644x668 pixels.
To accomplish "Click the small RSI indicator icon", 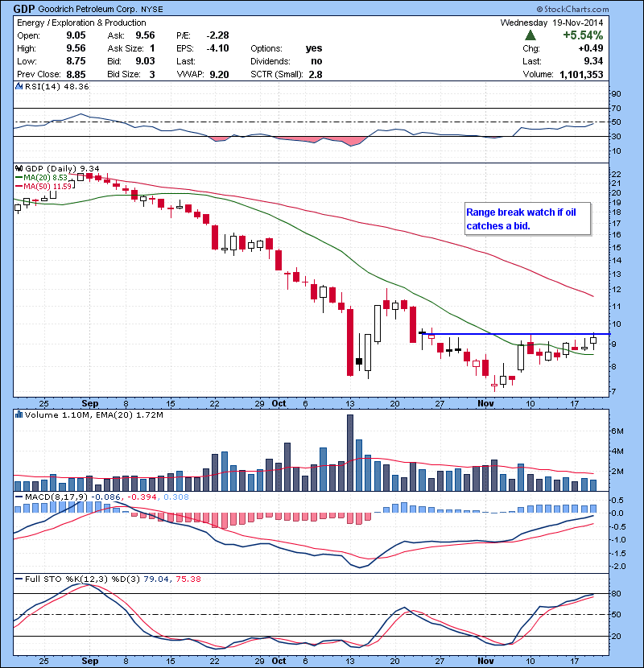I will point(19,86).
